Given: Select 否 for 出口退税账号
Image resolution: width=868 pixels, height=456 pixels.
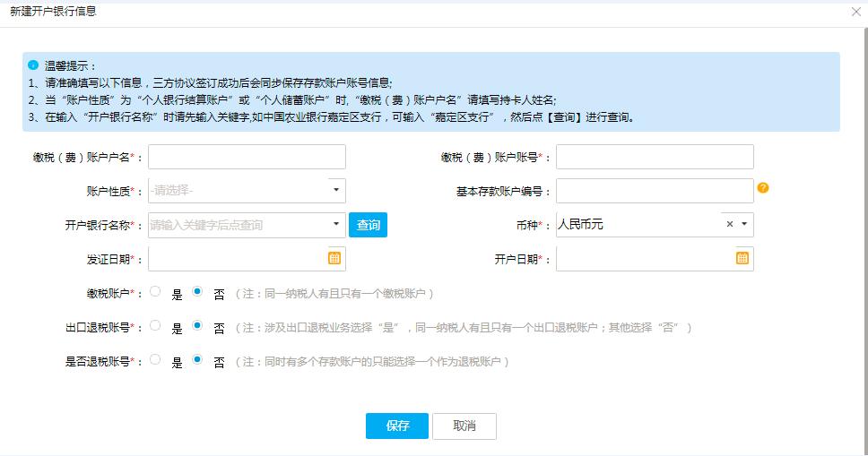Looking at the screenshot, I should pos(197,325).
